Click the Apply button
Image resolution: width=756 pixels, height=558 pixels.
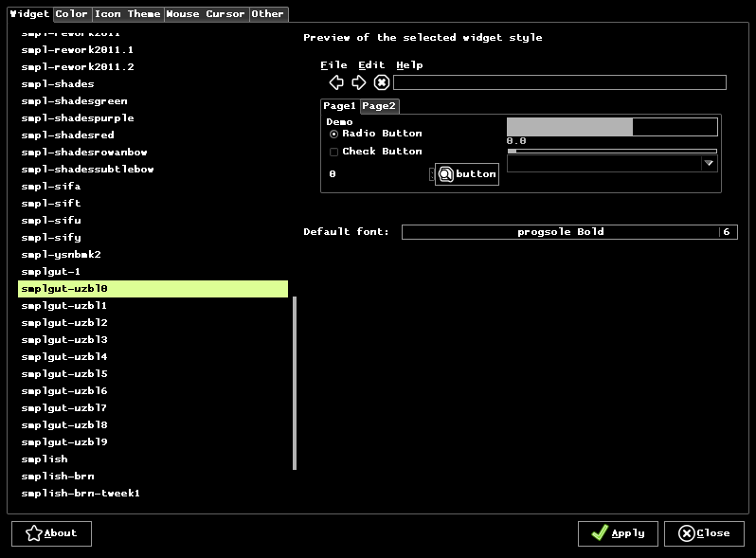[x=618, y=533]
